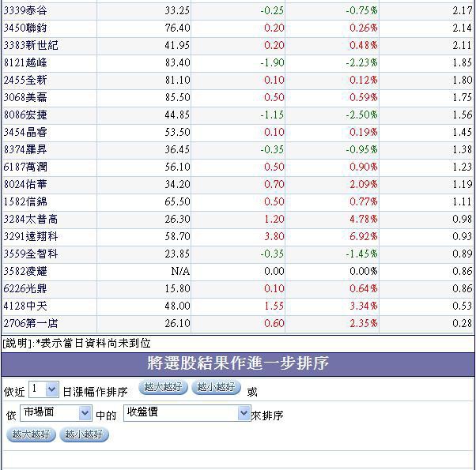Click 越小越好 button beside 日漲幅作排序
Screen dimensions: 476x470
(216, 387)
